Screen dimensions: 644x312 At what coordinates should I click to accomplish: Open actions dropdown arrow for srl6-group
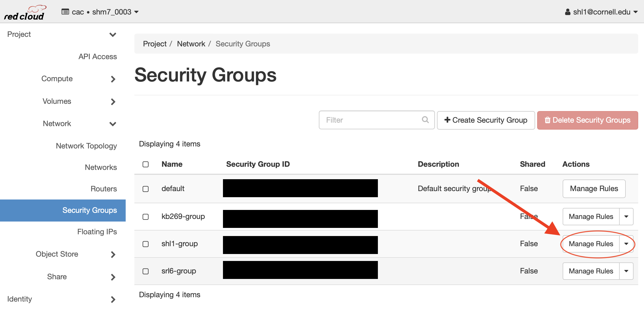pyautogui.click(x=626, y=271)
